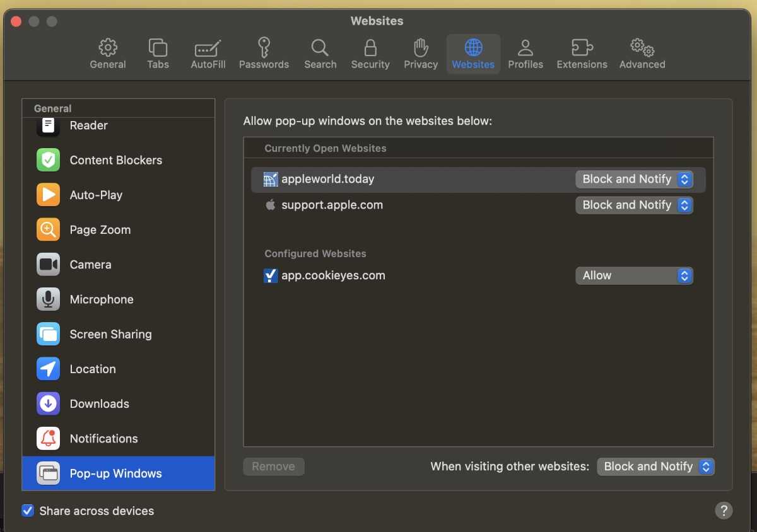Select the appleworld.today website name
Viewport: 757px width, 532px height.
328,179
